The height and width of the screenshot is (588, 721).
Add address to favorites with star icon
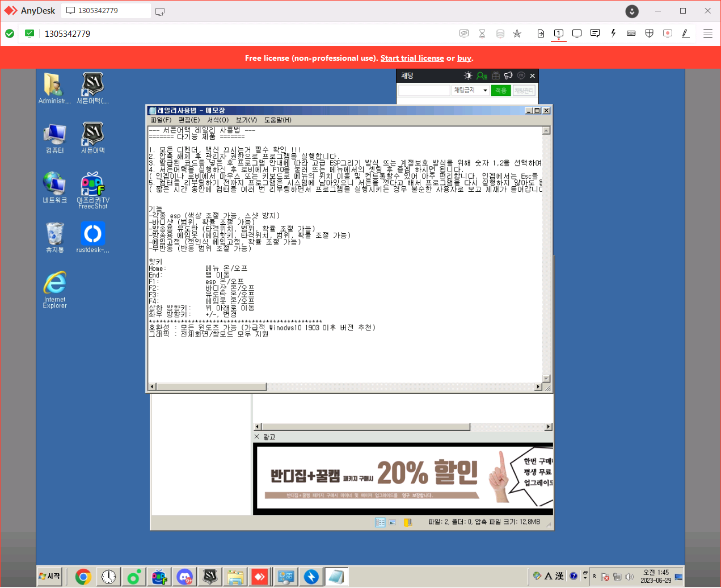[x=517, y=33]
